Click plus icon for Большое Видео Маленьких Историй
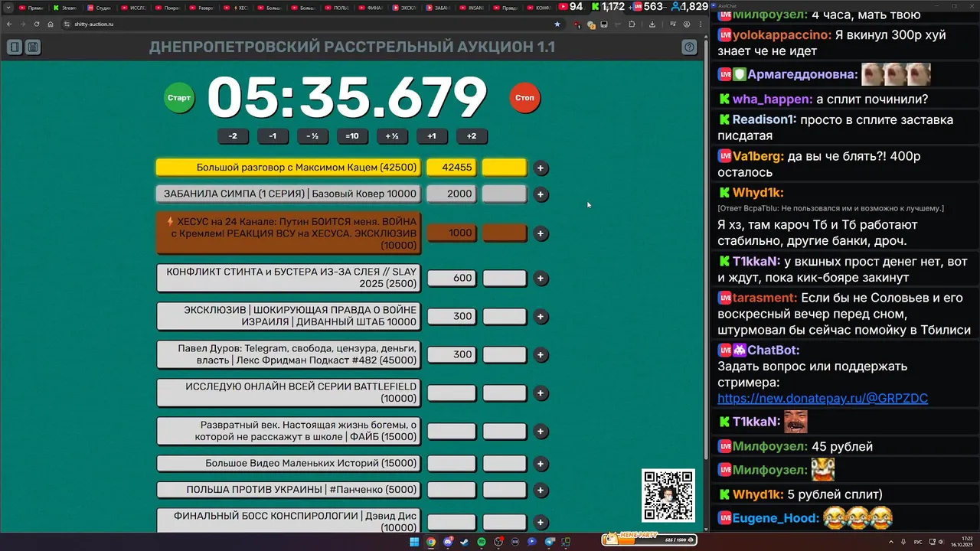 click(541, 464)
